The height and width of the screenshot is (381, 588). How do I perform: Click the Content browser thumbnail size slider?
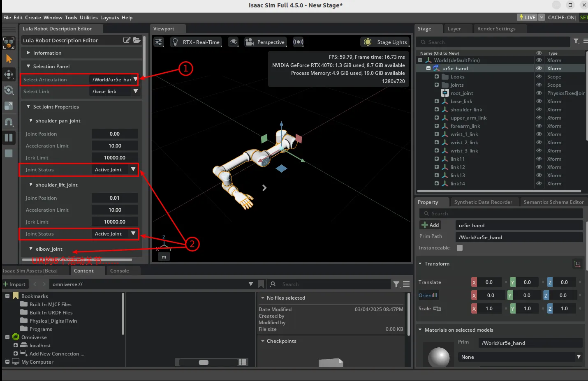pos(208,362)
